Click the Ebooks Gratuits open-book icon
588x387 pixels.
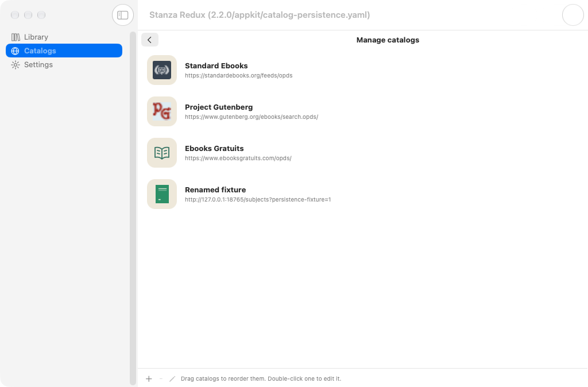(162, 153)
